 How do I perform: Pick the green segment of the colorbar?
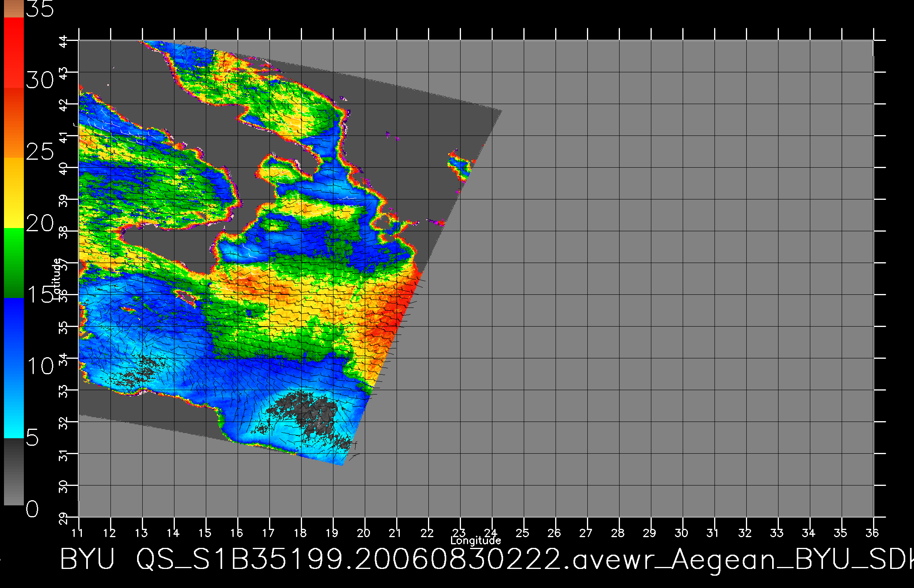click(x=14, y=263)
